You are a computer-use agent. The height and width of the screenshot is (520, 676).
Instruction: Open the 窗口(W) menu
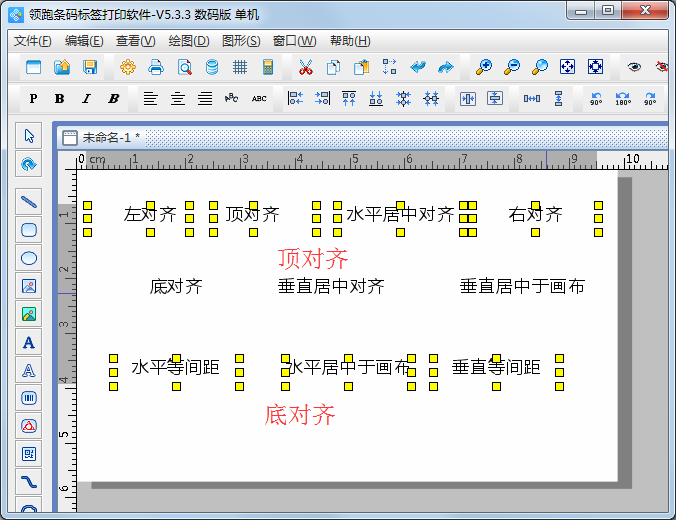coord(294,41)
